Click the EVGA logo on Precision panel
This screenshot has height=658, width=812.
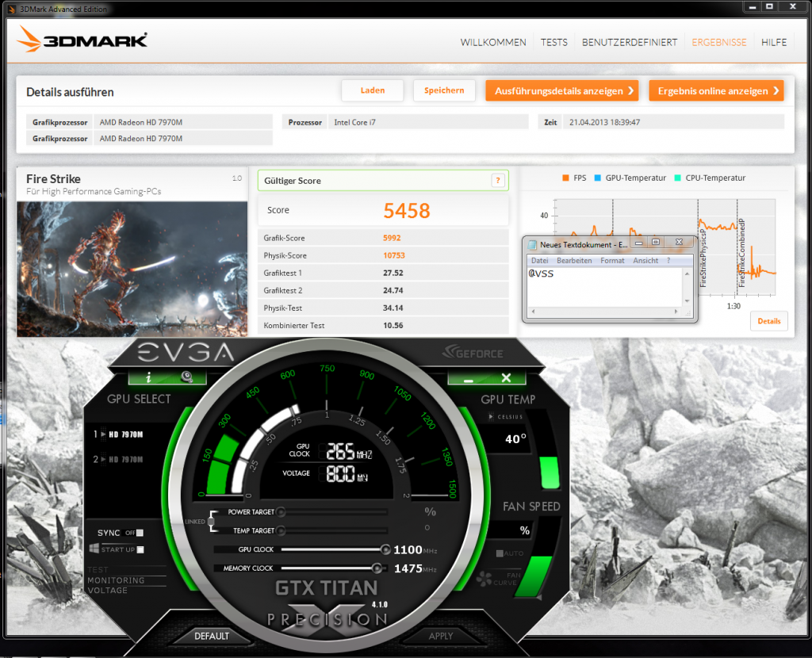[x=186, y=353]
